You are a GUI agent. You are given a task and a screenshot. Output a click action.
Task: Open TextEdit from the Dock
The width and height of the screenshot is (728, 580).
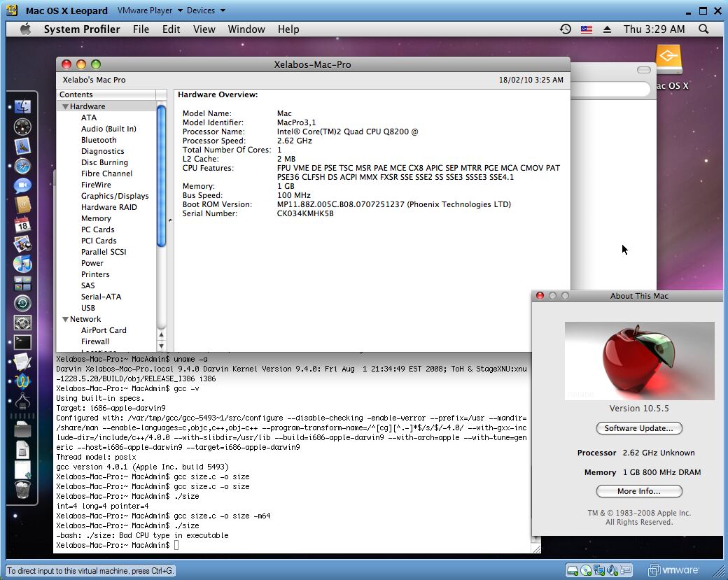pyautogui.click(x=22, y=362)
